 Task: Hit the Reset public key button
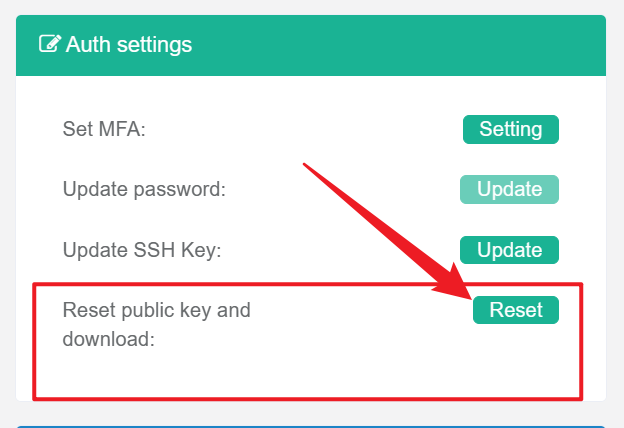(x=516, y=310)
